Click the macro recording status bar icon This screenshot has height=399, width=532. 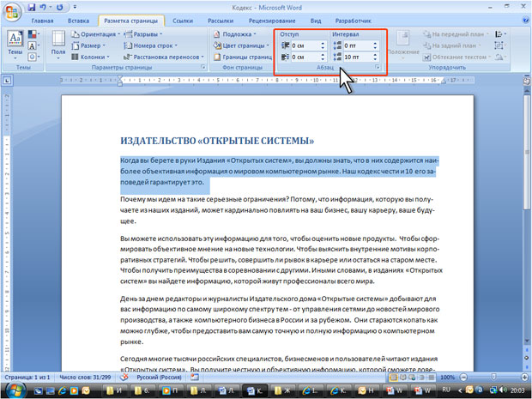coord(195,378)
